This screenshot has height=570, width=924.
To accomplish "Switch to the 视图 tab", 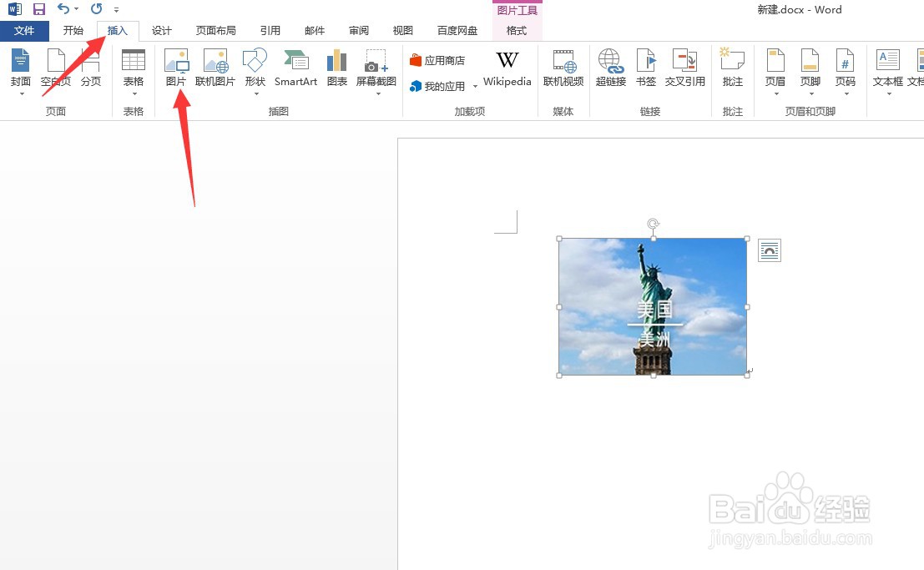I will (402, 31).
